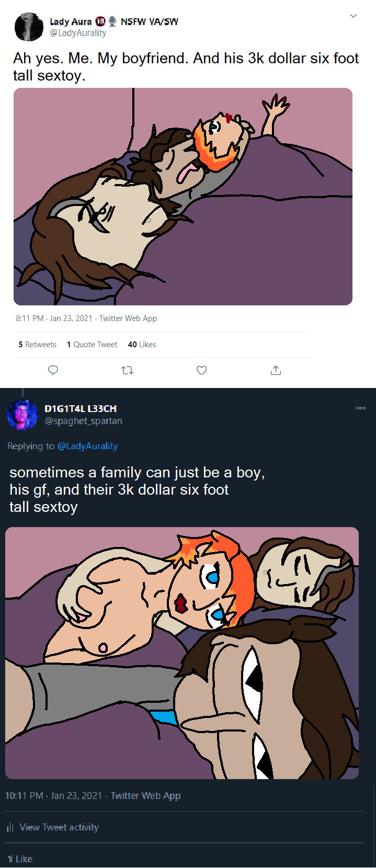This screenshot has height=868, width=376.
Task: Click the share upload icon
Action: [276, 370]
